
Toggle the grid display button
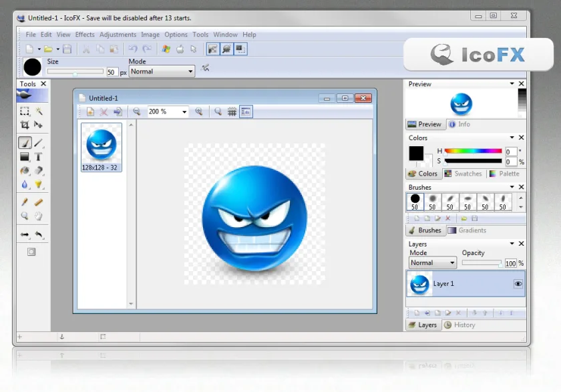[232, 112]
